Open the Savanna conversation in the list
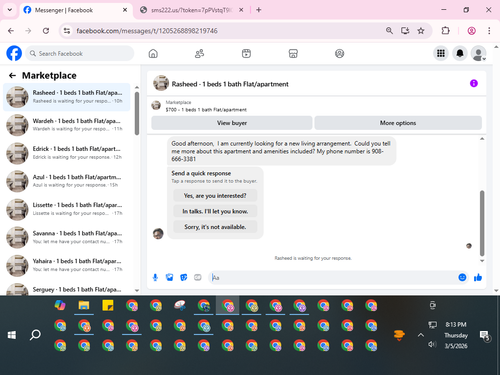 pyautogui.click(x=67, y=237)
